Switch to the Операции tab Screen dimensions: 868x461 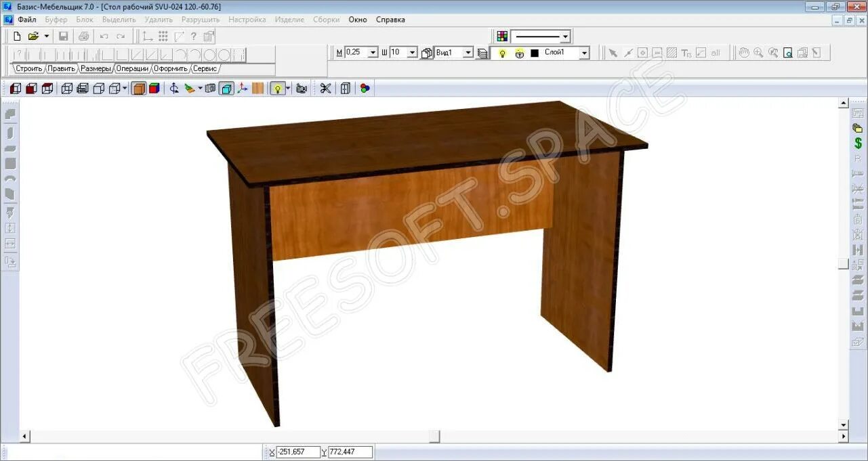point(132,68)
